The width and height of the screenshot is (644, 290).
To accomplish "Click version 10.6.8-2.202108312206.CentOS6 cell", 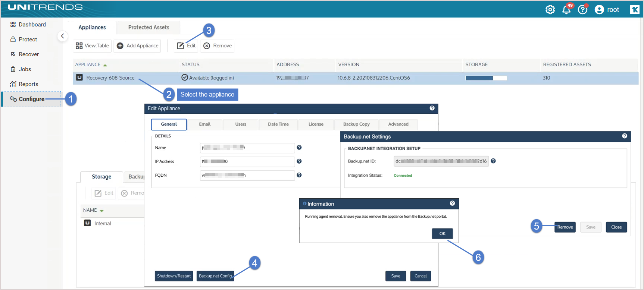I will point(374,78).
